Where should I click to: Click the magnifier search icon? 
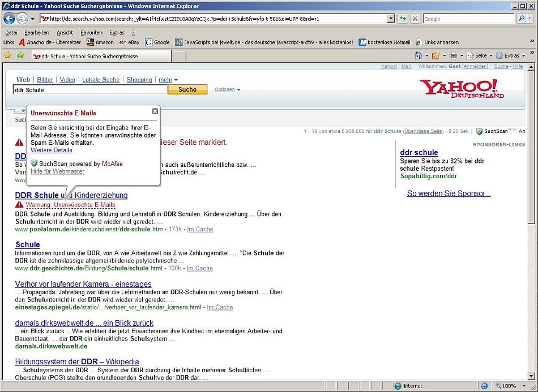point(521,19)
